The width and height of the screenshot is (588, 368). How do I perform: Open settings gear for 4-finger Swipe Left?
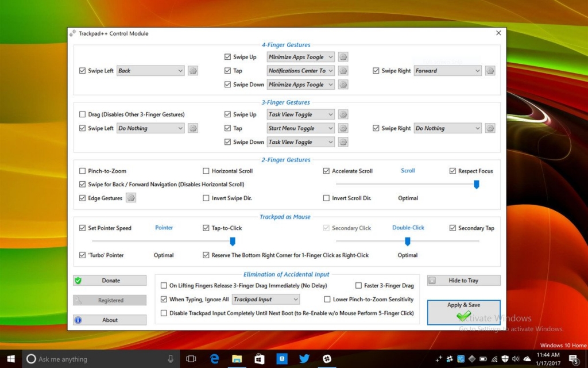tap(193, 71)
